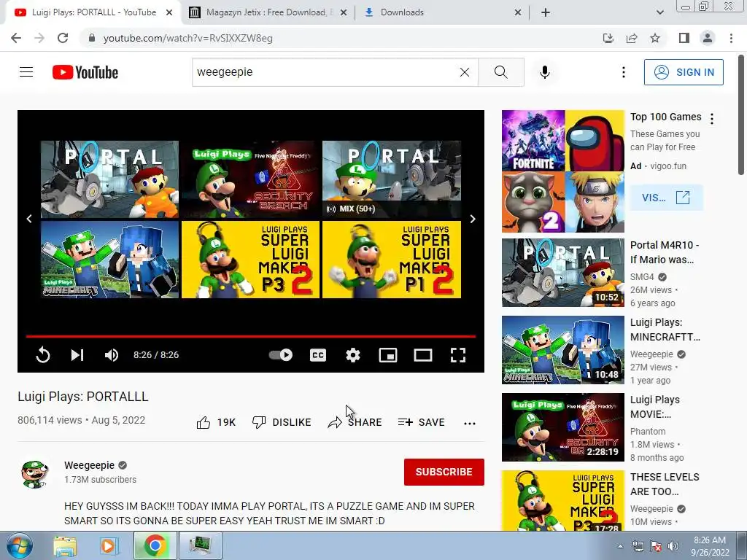Screen dimensions: 747x560
Task: Replay the finished video
Action: click(x=43, y=355)
